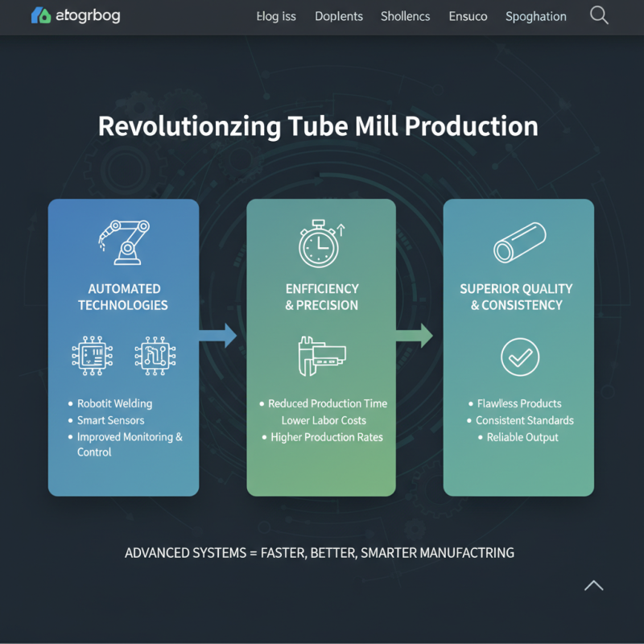Click the arrow between the first two cards

coord(218,337)
